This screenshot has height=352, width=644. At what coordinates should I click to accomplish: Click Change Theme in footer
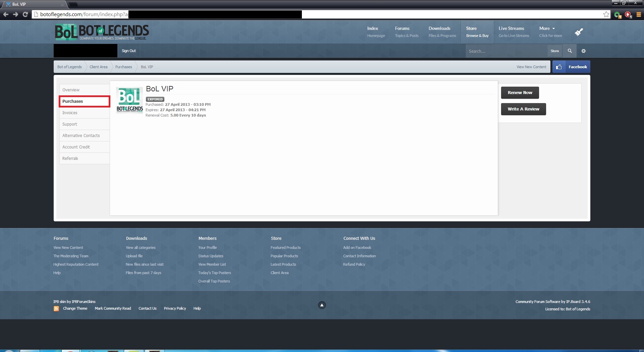point(75,308)
